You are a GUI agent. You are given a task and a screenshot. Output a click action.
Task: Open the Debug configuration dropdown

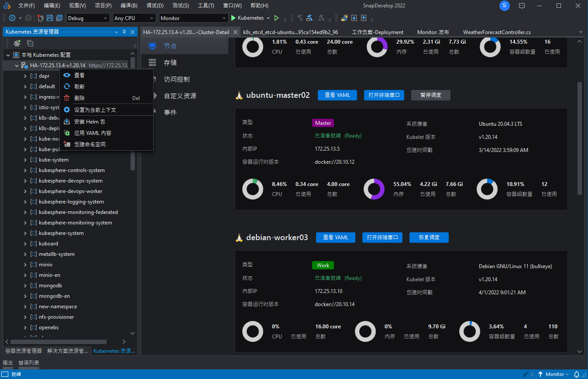[88, 18]
